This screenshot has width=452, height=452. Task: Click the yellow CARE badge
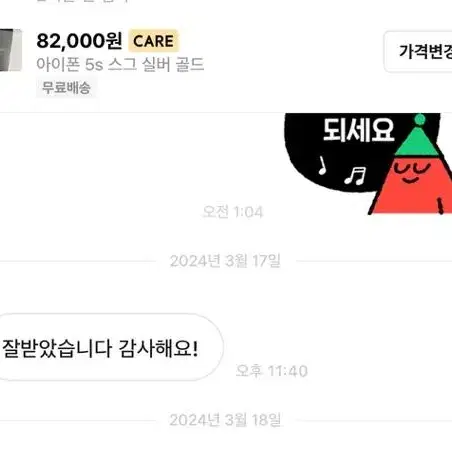coord(153,41)
